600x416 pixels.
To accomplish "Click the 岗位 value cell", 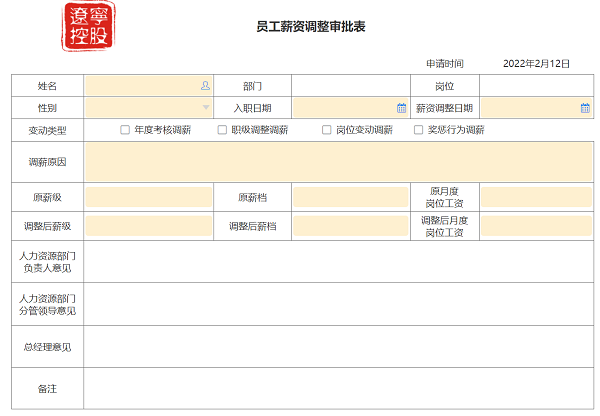I will 536,86.
